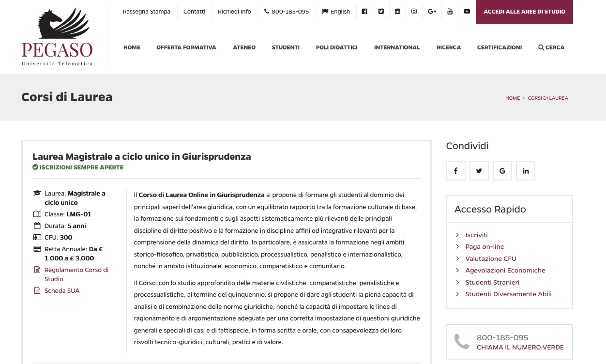Open Studenti Diversamente Abili quick link
The width and height of the screenshot is (606, 364).
tap(508, 294)
